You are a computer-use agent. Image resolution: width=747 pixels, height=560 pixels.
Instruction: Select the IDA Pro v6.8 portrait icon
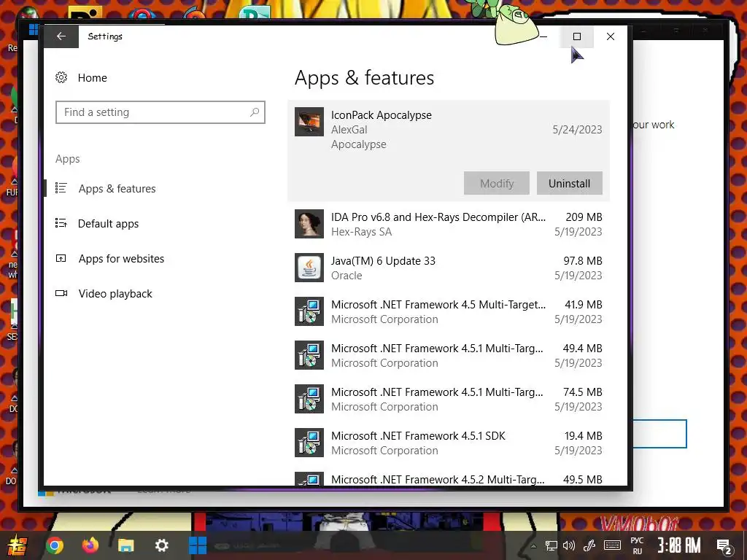[309, 224]
